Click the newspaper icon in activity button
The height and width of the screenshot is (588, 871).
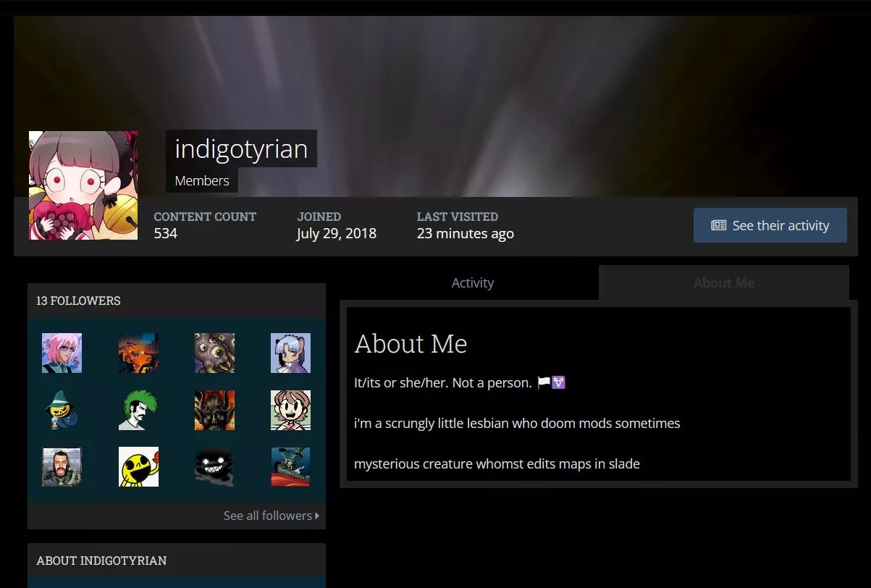coord(718,225)
